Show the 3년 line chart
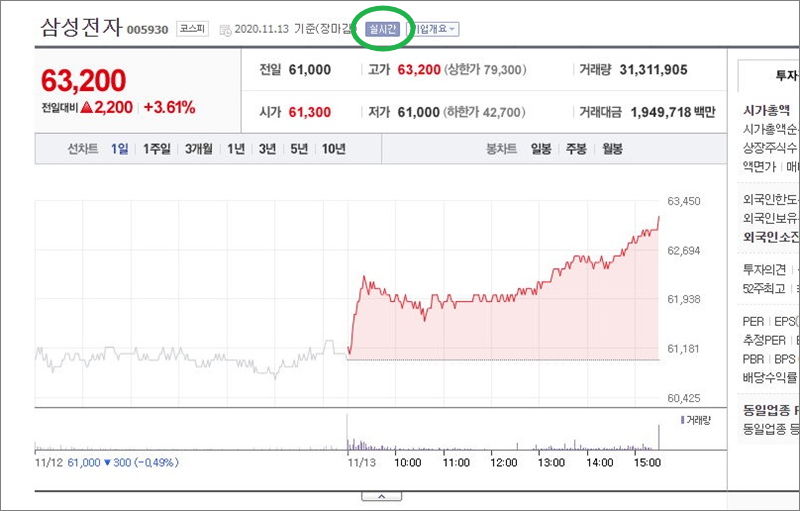800x511 pixels. (x=267, y=149)
